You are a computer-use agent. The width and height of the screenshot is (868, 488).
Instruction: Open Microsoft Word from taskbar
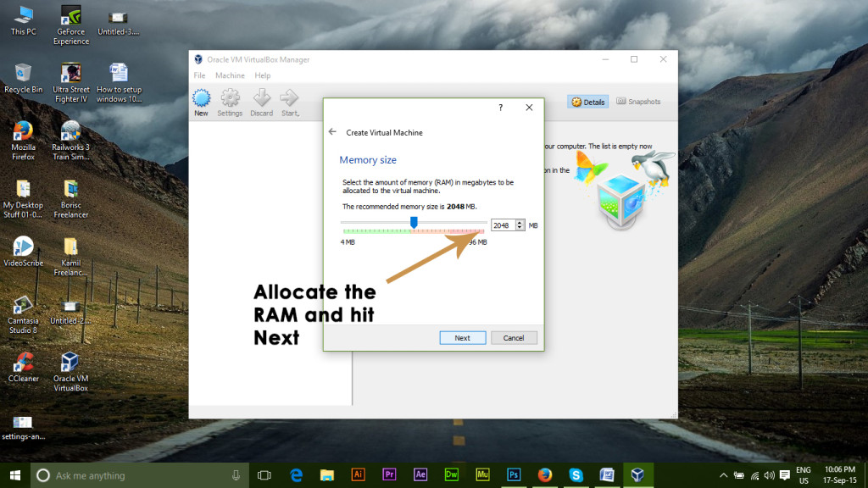(607, 475)
